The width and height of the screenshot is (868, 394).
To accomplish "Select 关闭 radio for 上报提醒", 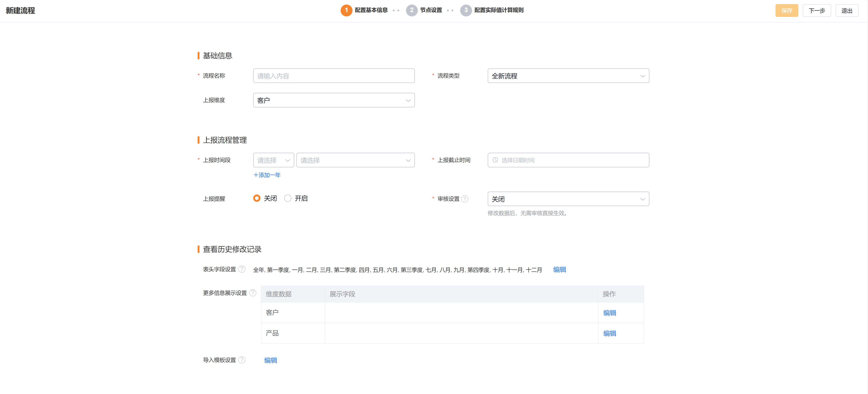I will click(x=257, y=198).
